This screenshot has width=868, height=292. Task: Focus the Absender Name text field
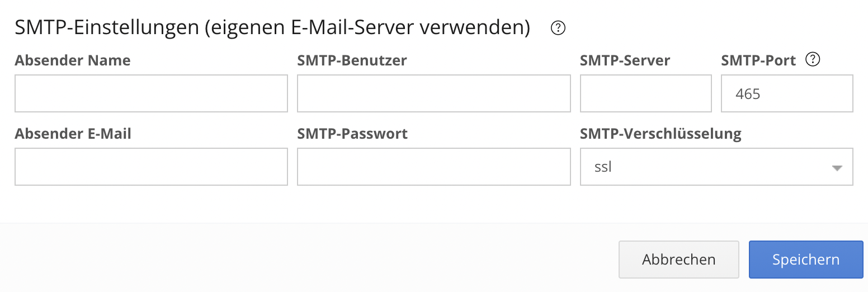[151, 93]
